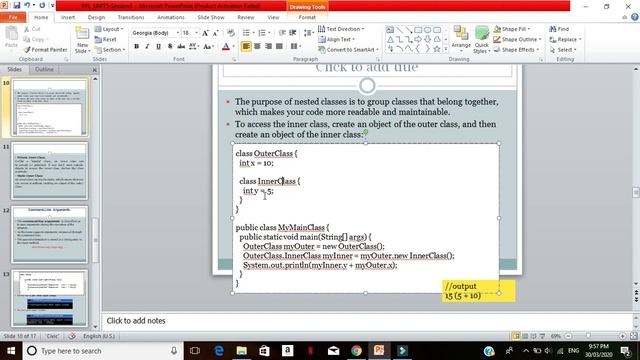Click the Replace button

[565, 39]
